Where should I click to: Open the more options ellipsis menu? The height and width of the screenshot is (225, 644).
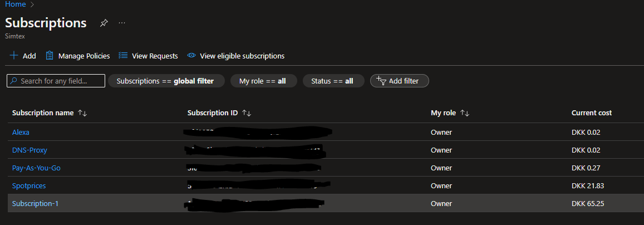(x=122, y=23)
